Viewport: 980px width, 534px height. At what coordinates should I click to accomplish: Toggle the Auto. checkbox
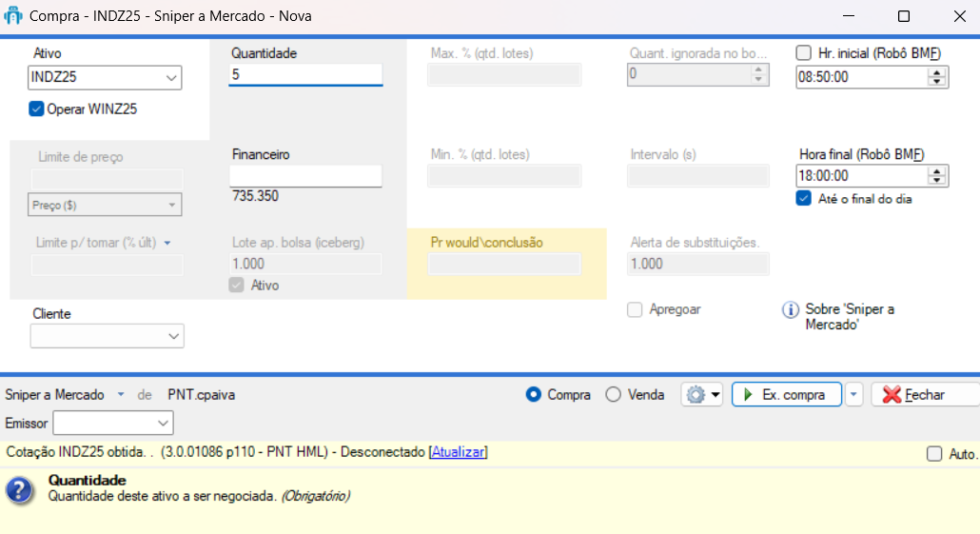(935, 454)
